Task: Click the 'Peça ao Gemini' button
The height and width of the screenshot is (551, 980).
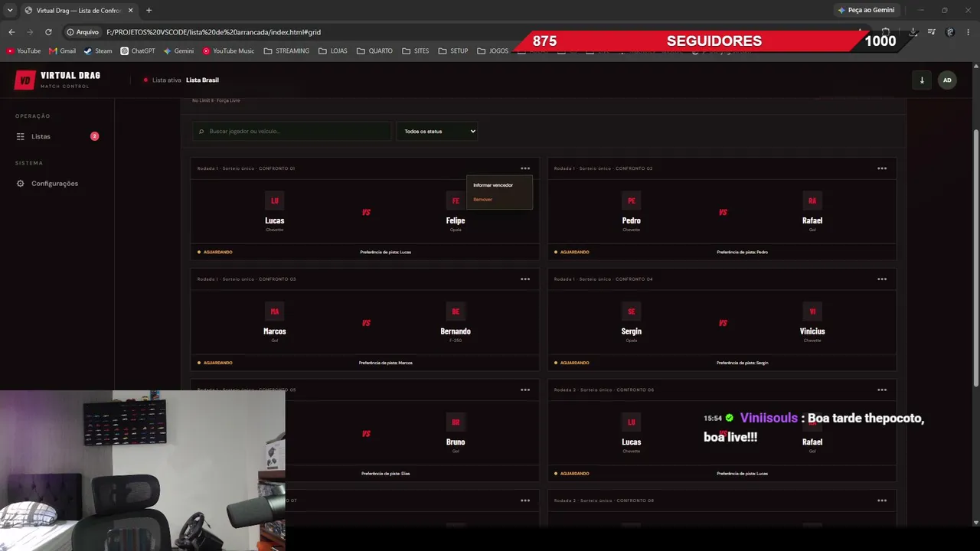Action: 866,10
